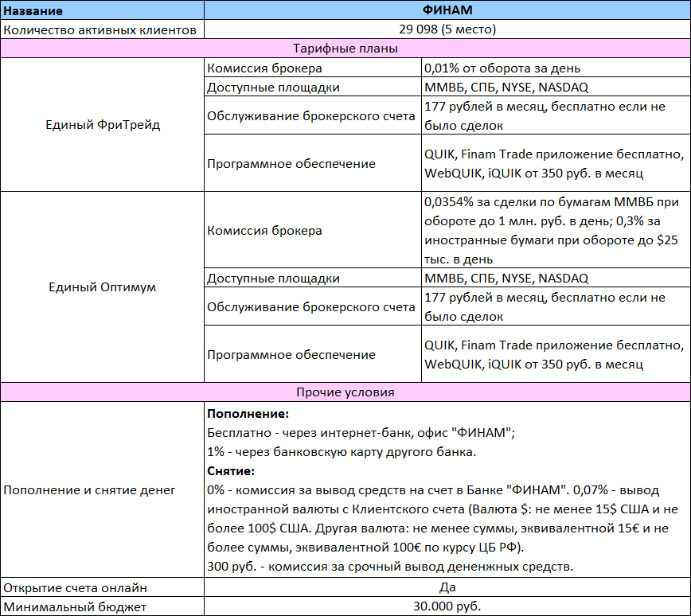Click 'Доступные площадки' in Единый Оптимум rows
The width and height of the screenshot is (691, 616).
312,278
